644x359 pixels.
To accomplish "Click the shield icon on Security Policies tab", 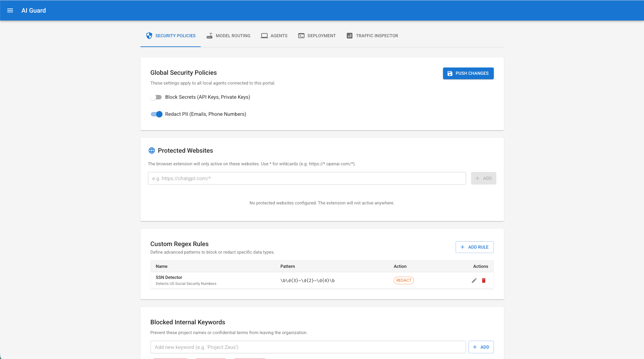I will pyautogui.click(x=149, y=36).
